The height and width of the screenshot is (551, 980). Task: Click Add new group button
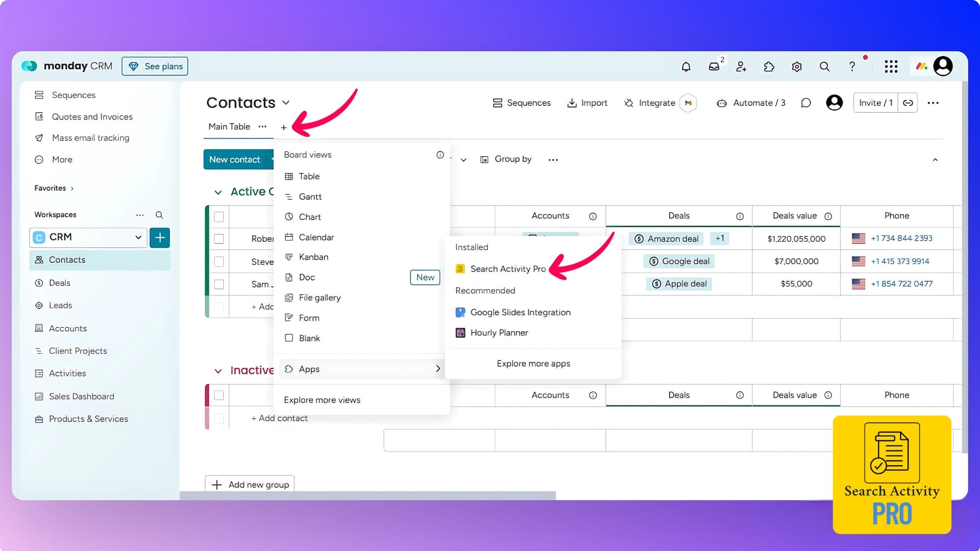pyautogui.click(x=250, y=485)
